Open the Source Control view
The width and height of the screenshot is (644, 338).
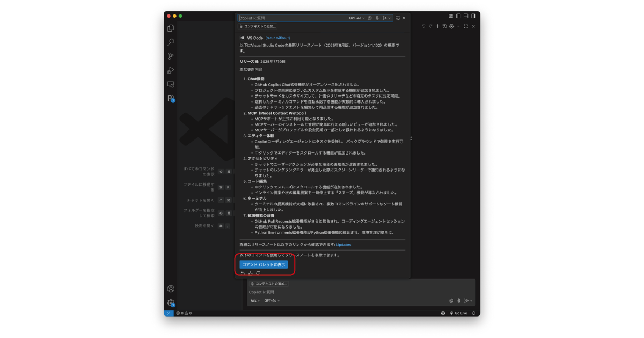pos(171,56)
